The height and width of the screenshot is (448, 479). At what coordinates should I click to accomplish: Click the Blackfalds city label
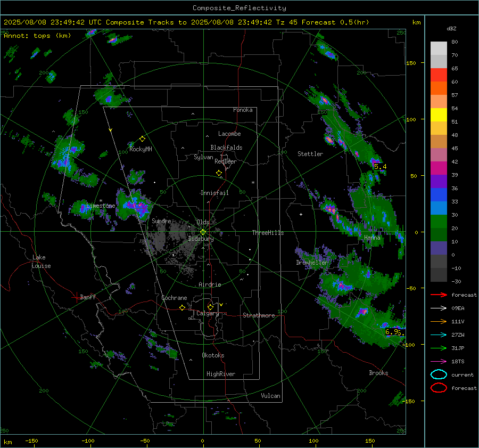pyautogui.click(x=226, y=148)
